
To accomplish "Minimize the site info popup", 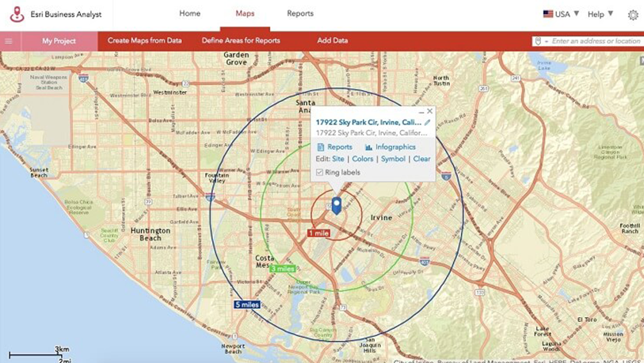I will click(x=421, y=112).
